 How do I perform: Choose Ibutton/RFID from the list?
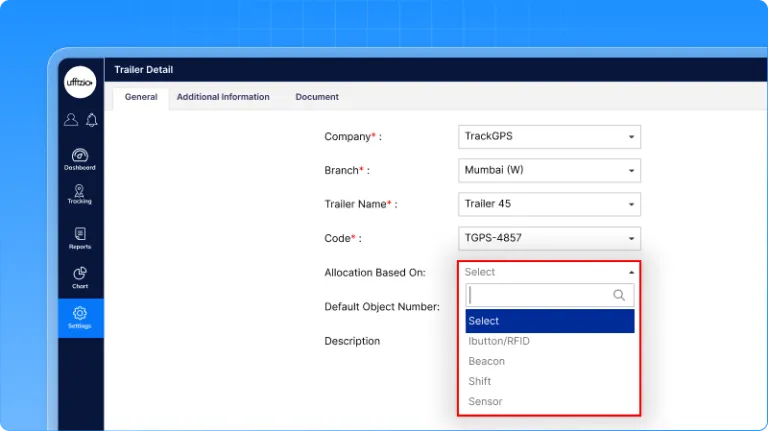pyautogui.click(x=499, y=341)
